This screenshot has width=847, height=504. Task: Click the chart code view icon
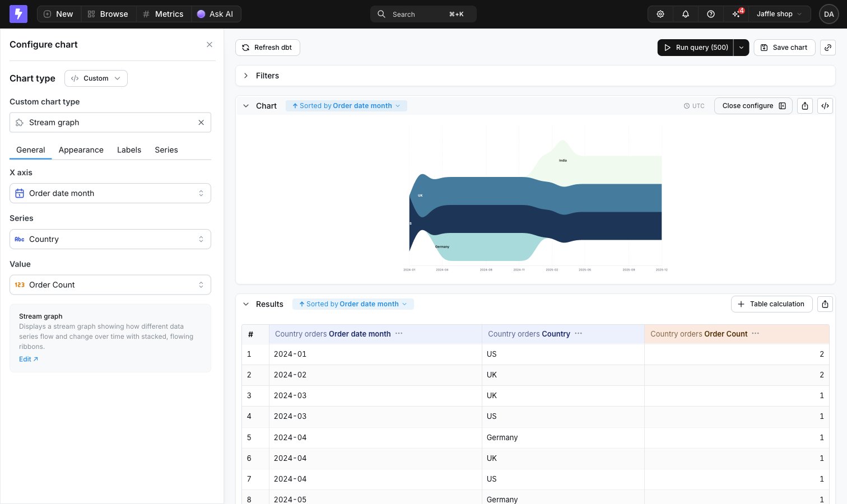[x=825, y=106]
